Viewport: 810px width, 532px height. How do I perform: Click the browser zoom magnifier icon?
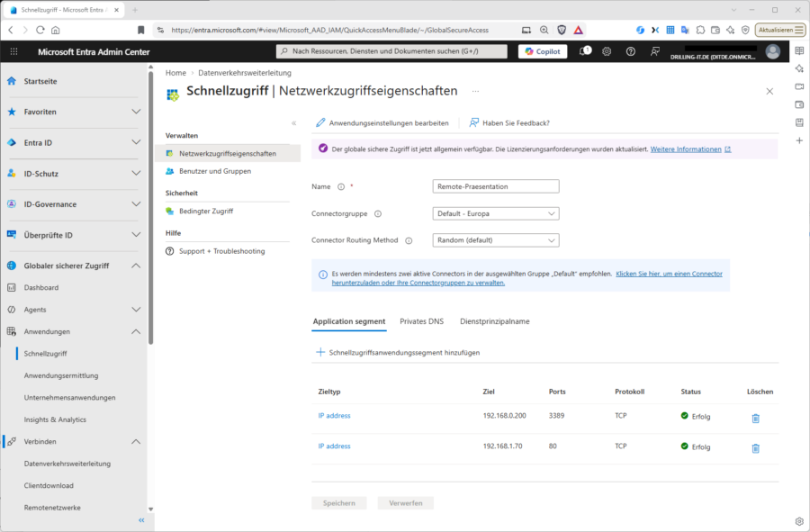[x=544, y=30]
